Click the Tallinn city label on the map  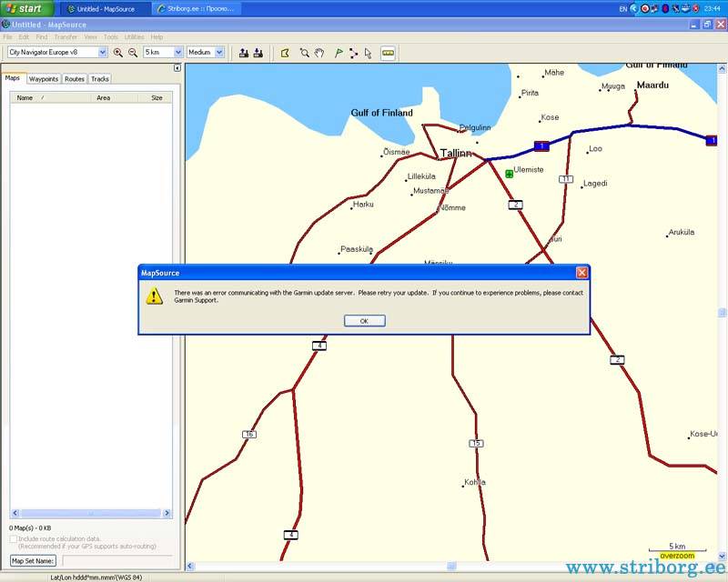pyautogui.click(x=456, y=153)
